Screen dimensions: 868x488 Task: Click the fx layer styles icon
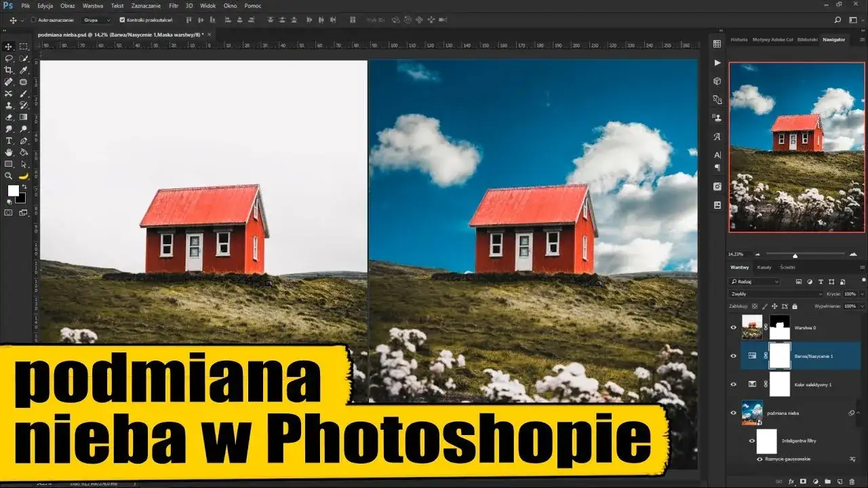coord(791,481)
